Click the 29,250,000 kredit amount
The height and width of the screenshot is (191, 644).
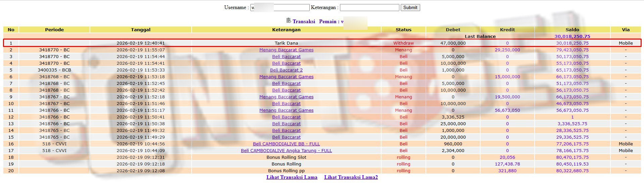pos(507,50)
